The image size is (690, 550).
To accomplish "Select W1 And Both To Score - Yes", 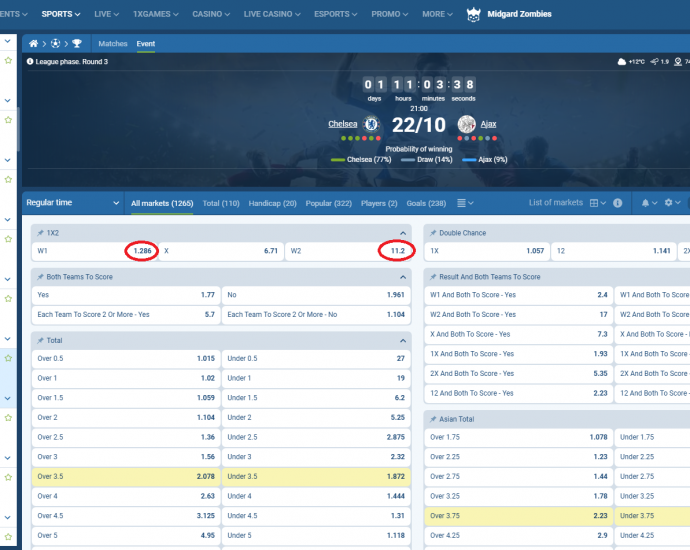I will point(518,295).
